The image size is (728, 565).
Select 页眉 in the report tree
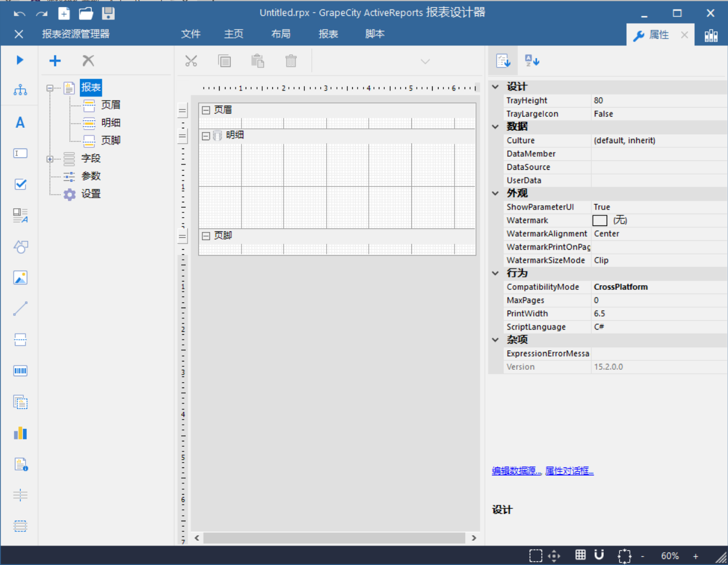pos(111,105)
